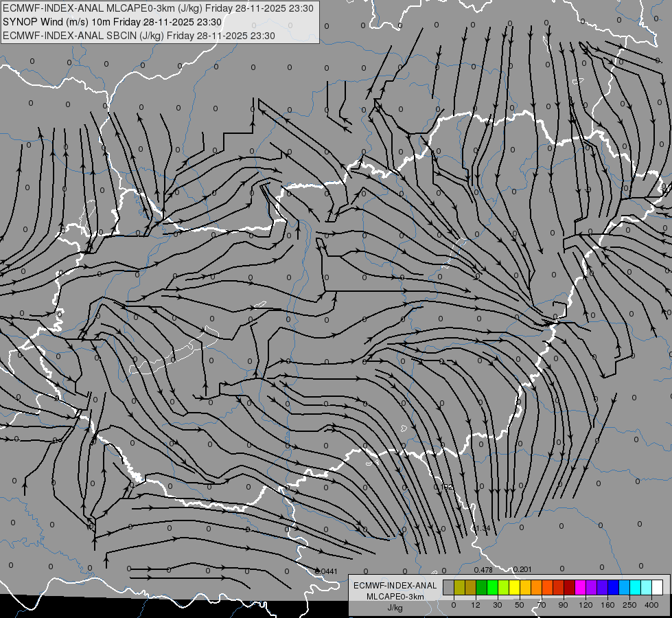Pick the purple swatch after 120
Image resolution: width=672 pixels, height=618 pixels.
(x=592, y=587)
